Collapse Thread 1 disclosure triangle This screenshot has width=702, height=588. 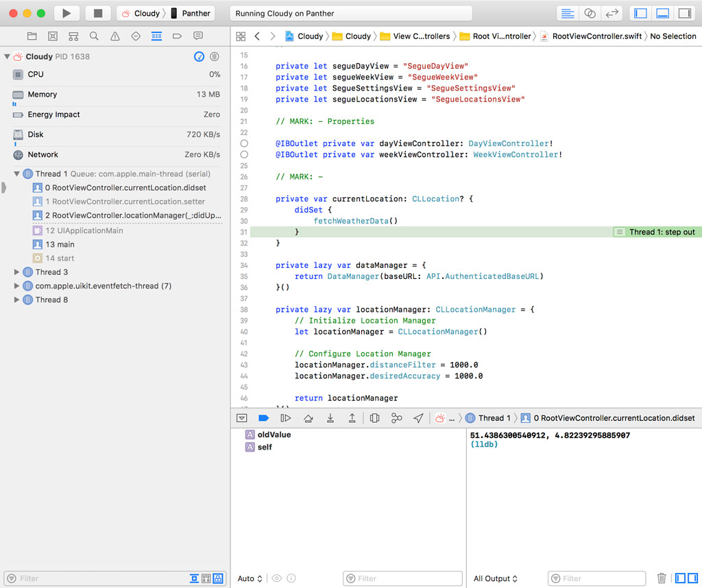17,174
